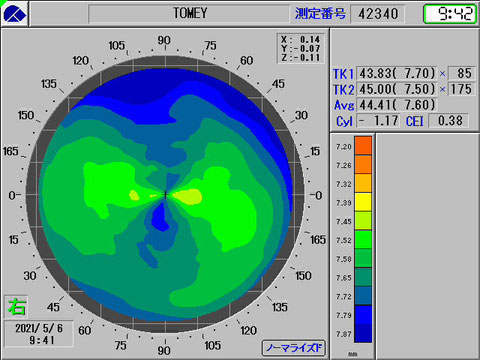Click the CEI value 0.38

pyautogui.click(x=449, y=120)
